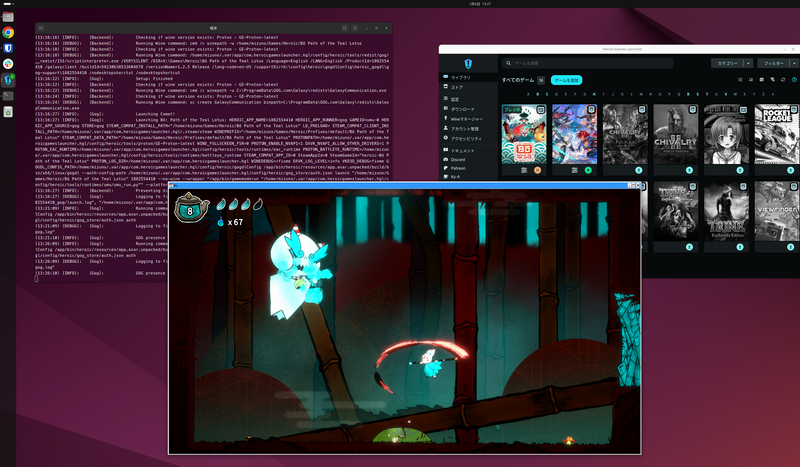Stop the running Bō game with orange button
This screenshot has height=467, width=800.
(x=537, y=170)
